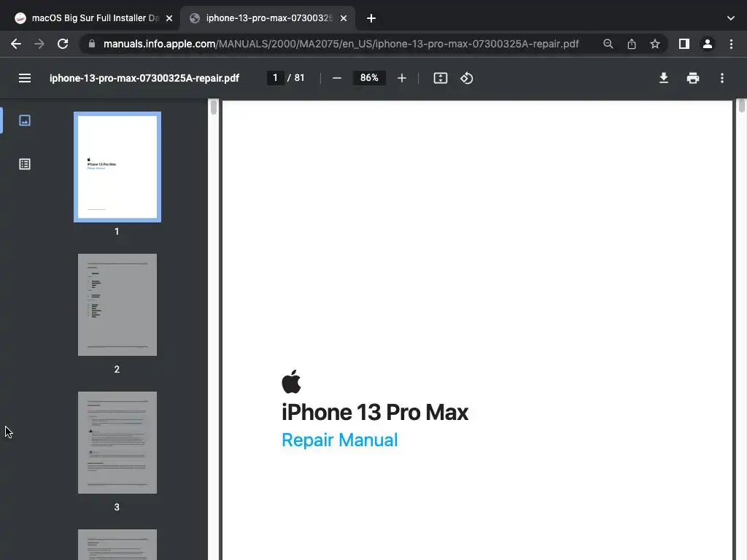747x560 pixels.
Task: Click the address bar URL
Action: point(341,44)
